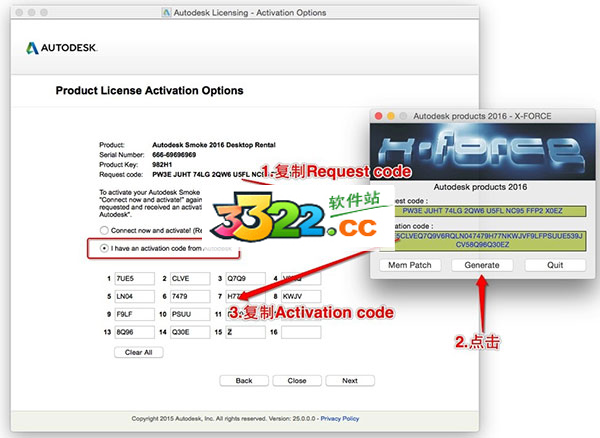Click the Close button in Autodesk Licensing
The height and width of the screenshot is (438, 600).
(297, 381)
